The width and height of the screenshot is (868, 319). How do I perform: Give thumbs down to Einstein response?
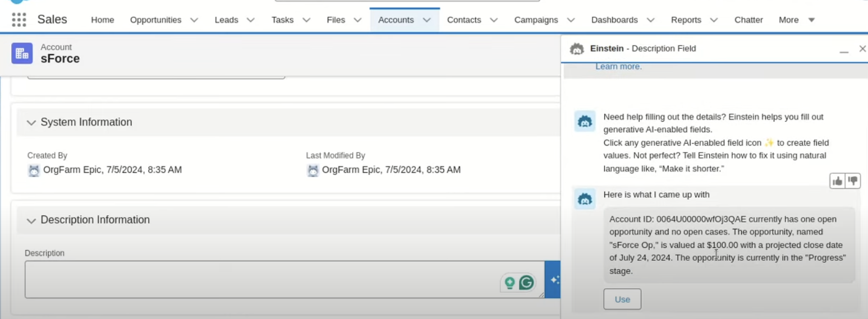click(853, 181)
